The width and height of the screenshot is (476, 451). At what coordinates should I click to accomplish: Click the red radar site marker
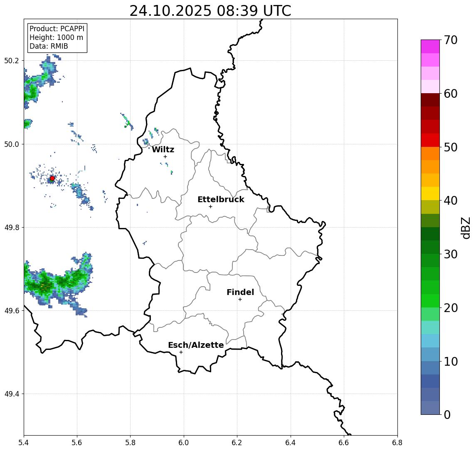point(52,178)
